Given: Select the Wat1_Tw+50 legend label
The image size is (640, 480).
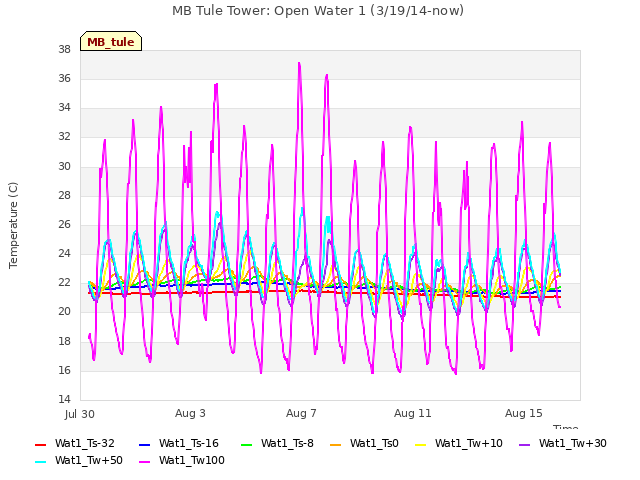Looking at the screenshot, I should (x=89, y=460).
